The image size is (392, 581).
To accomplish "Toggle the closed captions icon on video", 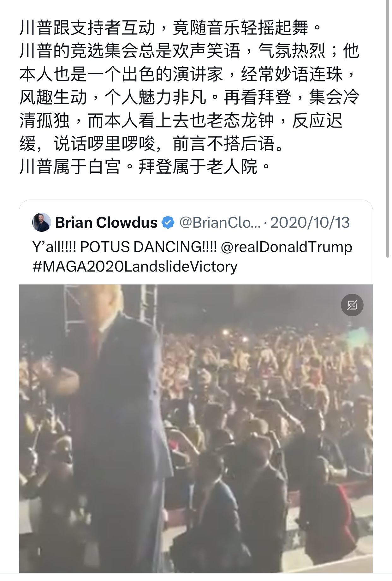I will tap(352, 305).
